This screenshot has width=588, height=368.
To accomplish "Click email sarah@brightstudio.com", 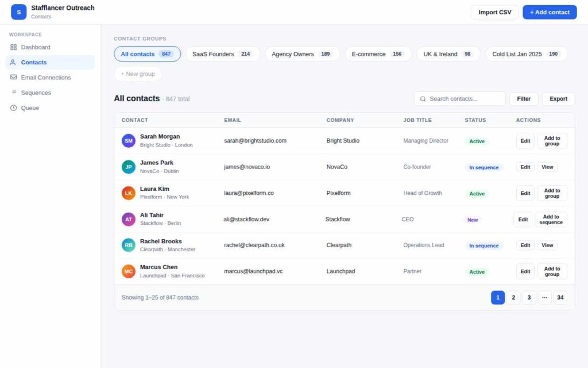I will point(256,141).
